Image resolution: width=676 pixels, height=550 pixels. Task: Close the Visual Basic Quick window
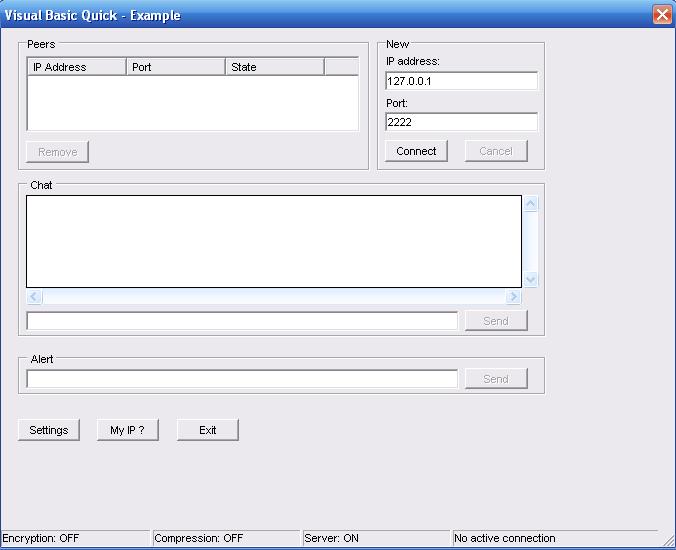661,15
